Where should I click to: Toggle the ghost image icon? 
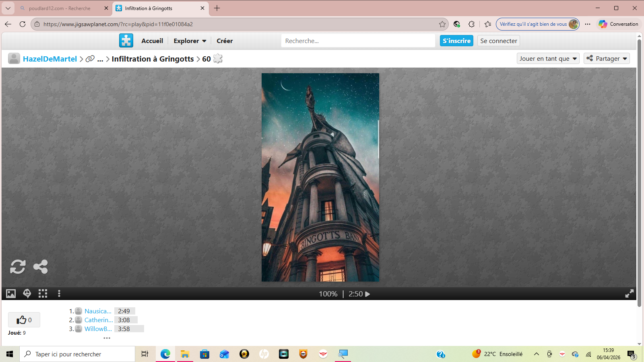[27, 294]
